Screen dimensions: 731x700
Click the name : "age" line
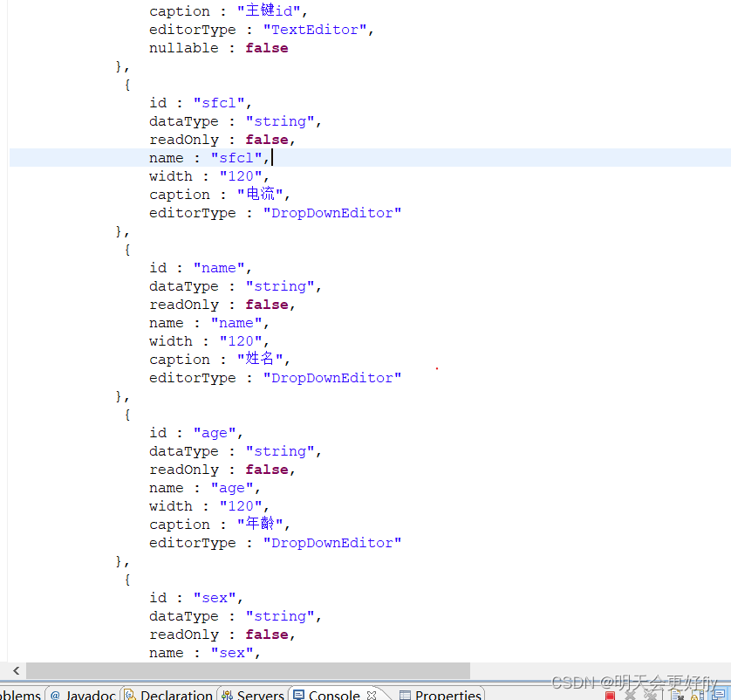pos(205,488)
